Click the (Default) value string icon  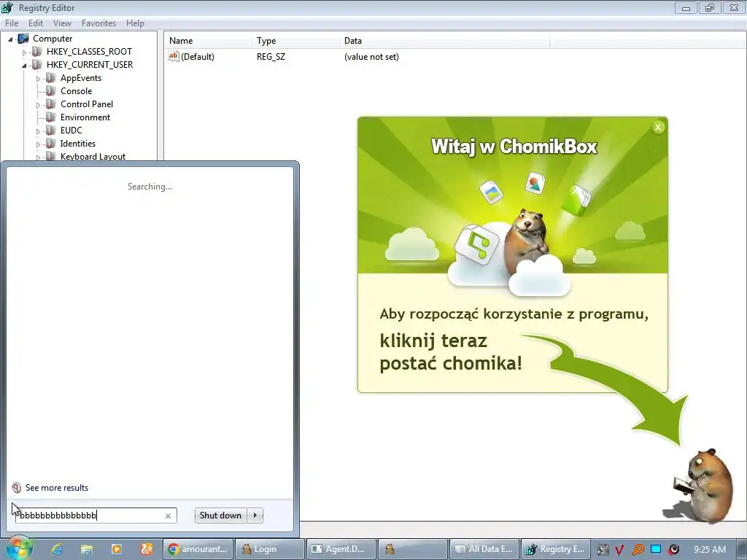click(x=174, y=56)
